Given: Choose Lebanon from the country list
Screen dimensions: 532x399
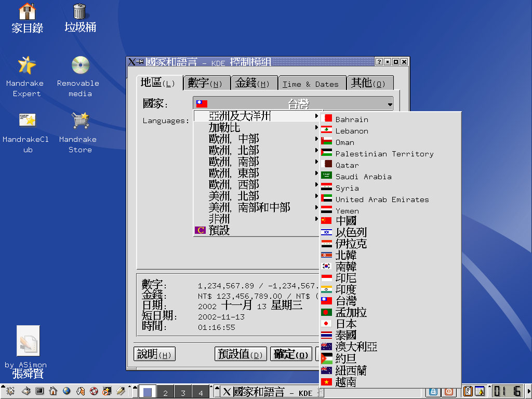Looking at the screenshot, I should [390, 130].
